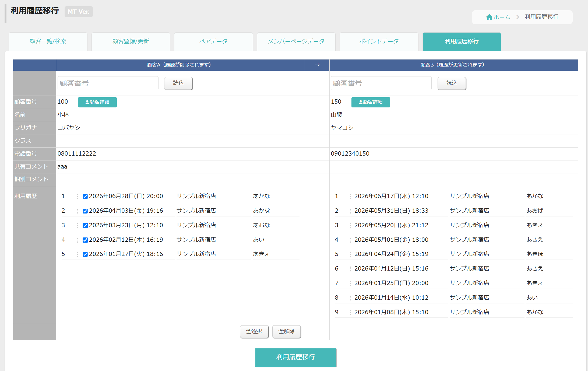Uncheck the 2026年06月28日 20:00 history entry
This screenshot has width=588, height=371.
click(x=85, y=197)
